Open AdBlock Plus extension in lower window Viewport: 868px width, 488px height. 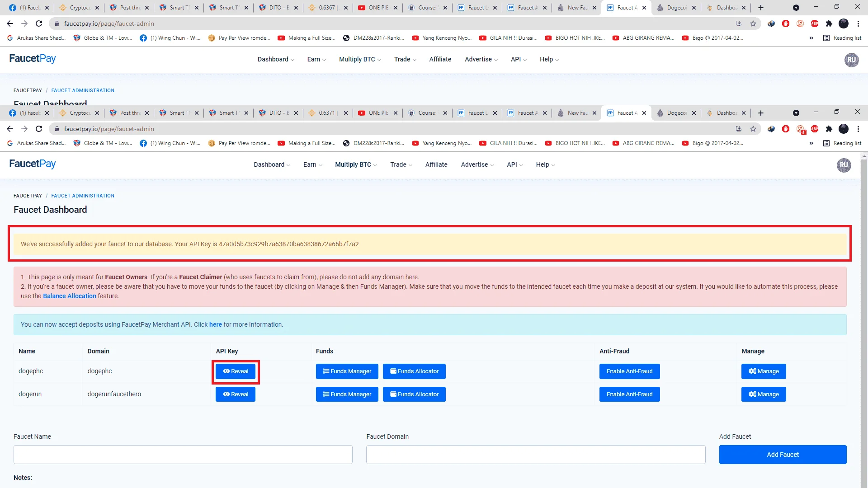pos(815,129)
